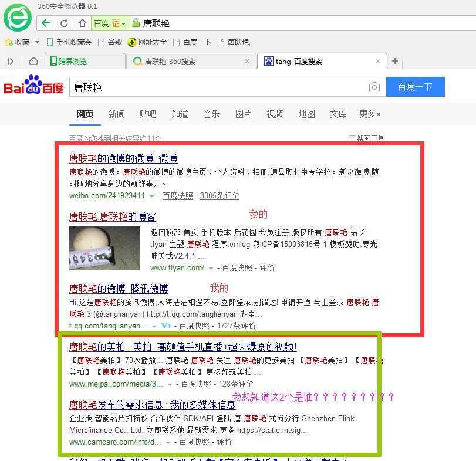Click the green lock security icon

point(136,23)
